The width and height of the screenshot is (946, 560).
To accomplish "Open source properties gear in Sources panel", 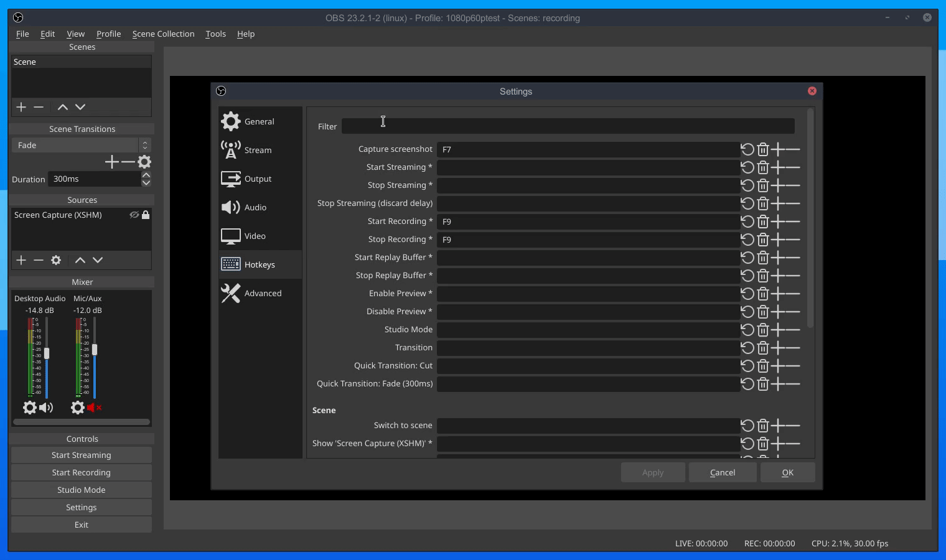I will pos(56,260).
